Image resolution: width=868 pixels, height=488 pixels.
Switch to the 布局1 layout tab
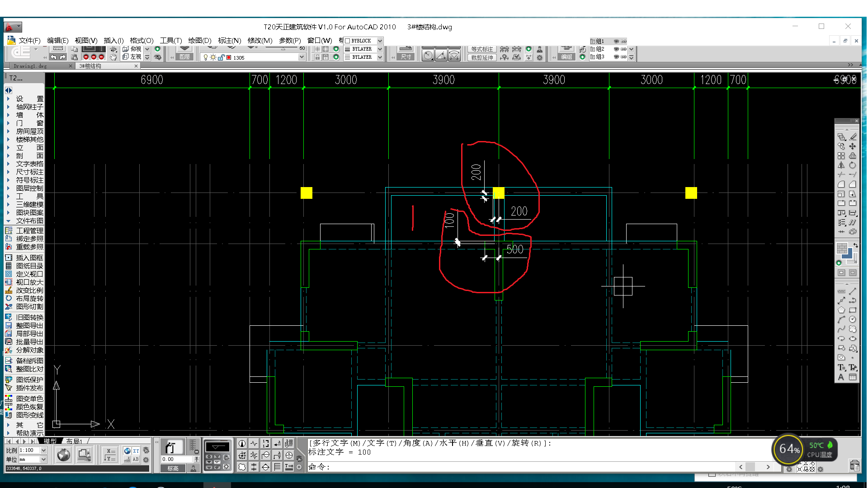[x=74, y=441]
